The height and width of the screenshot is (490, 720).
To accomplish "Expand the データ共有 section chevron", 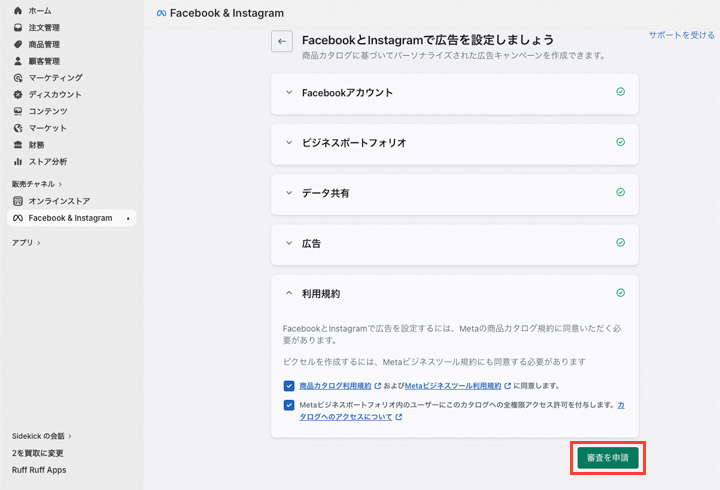I will pos(289,193).
